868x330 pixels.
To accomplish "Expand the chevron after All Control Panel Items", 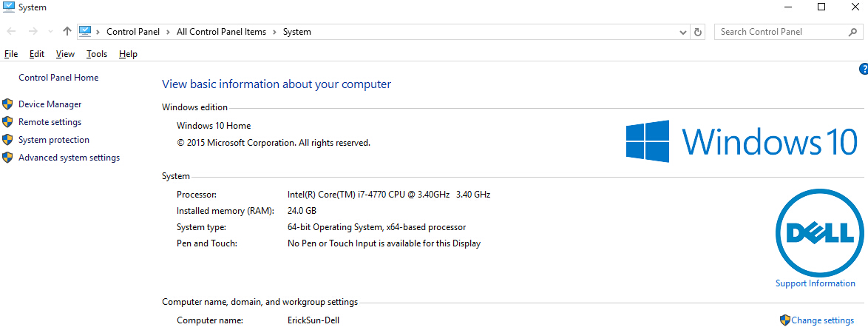I will point(275,32).
